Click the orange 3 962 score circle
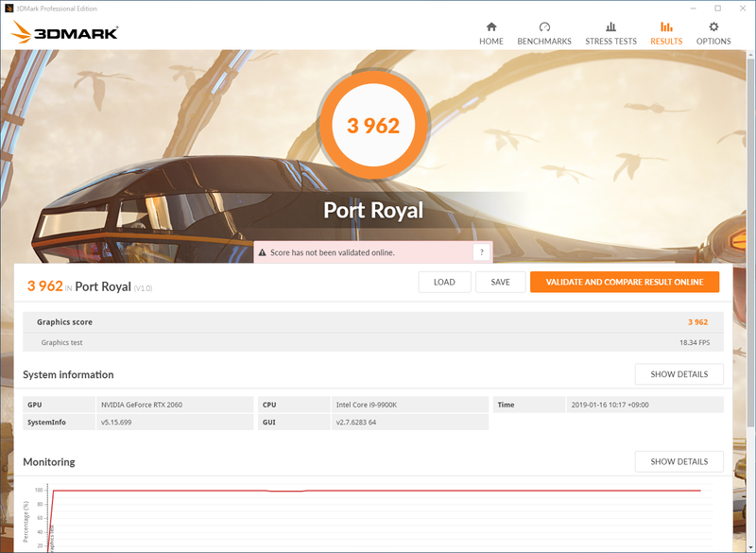The height and width of the screenshot is (553, 756). coord(374,124)
